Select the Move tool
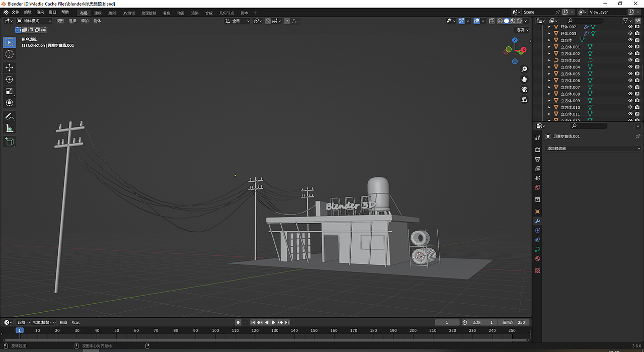This screenshot has width=644, height=352. 9,67
